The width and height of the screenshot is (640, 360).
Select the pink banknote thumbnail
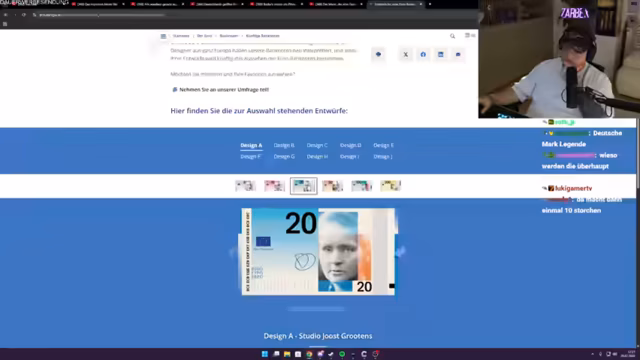pos(274,186)
